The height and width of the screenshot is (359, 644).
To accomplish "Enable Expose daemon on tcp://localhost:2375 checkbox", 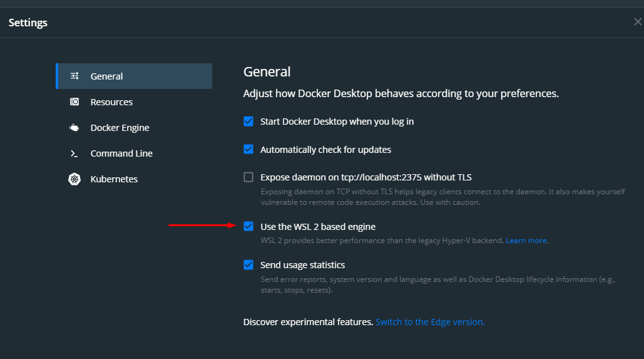I will coord(248,177).
